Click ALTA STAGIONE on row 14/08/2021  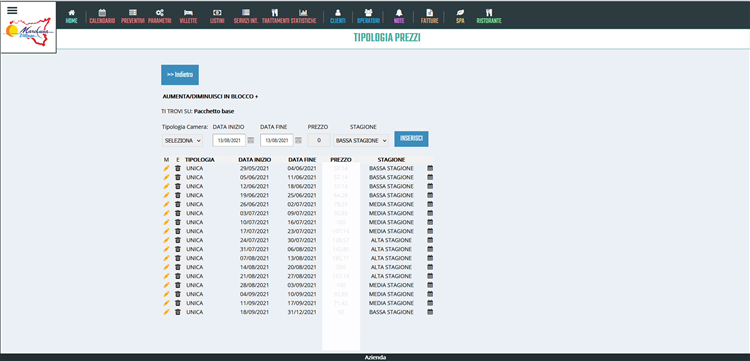pos(391,267)
